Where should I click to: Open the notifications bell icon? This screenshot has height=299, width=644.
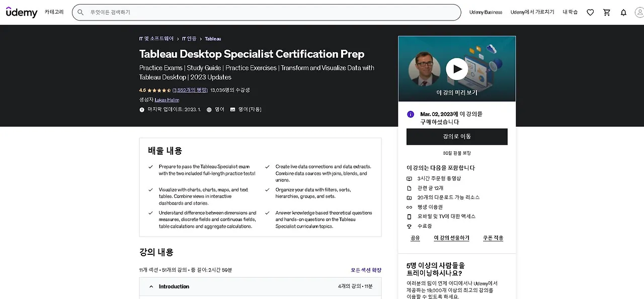[x=624, y=12]
